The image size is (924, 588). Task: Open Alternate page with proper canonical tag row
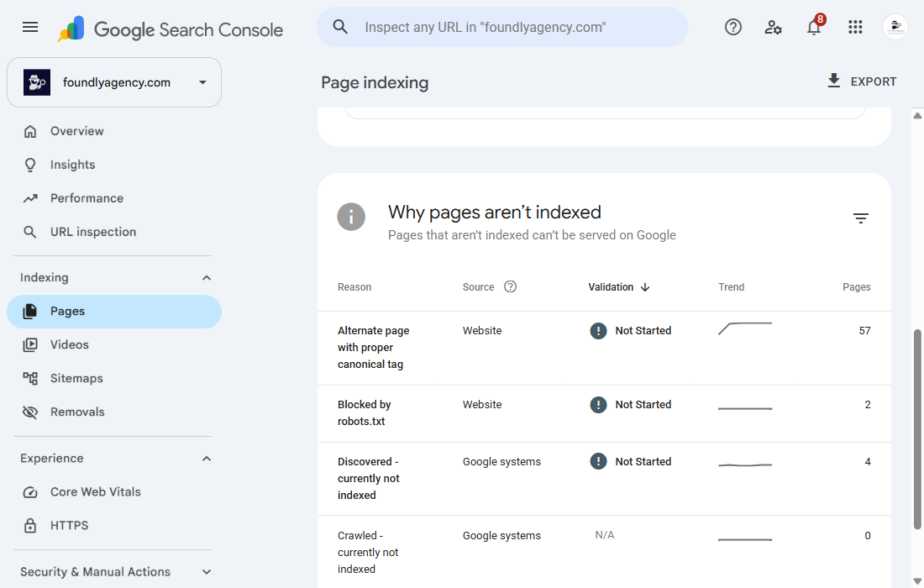604,349
